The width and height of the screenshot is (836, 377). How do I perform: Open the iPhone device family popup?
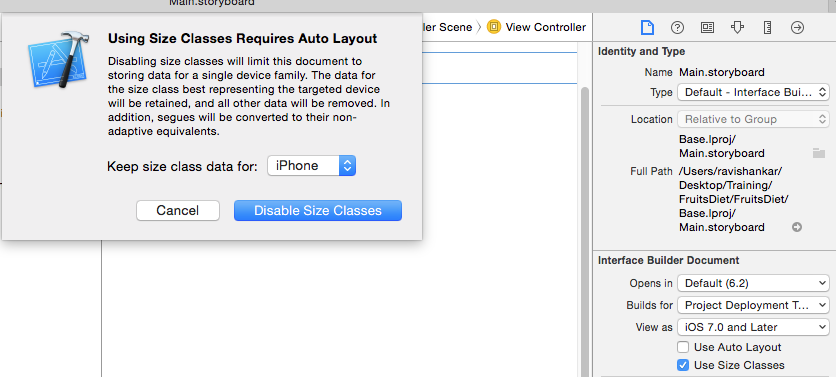(x=311, y=166)
